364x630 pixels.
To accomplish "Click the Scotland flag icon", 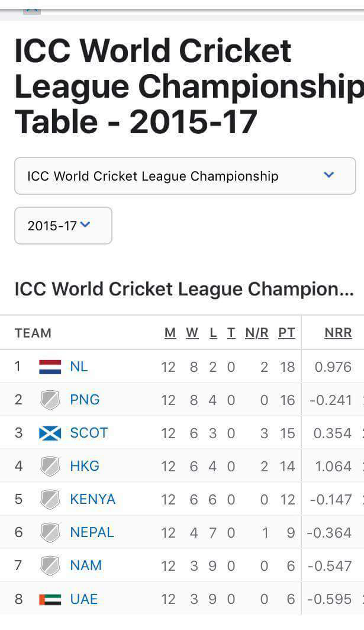I will coord(50,433).
